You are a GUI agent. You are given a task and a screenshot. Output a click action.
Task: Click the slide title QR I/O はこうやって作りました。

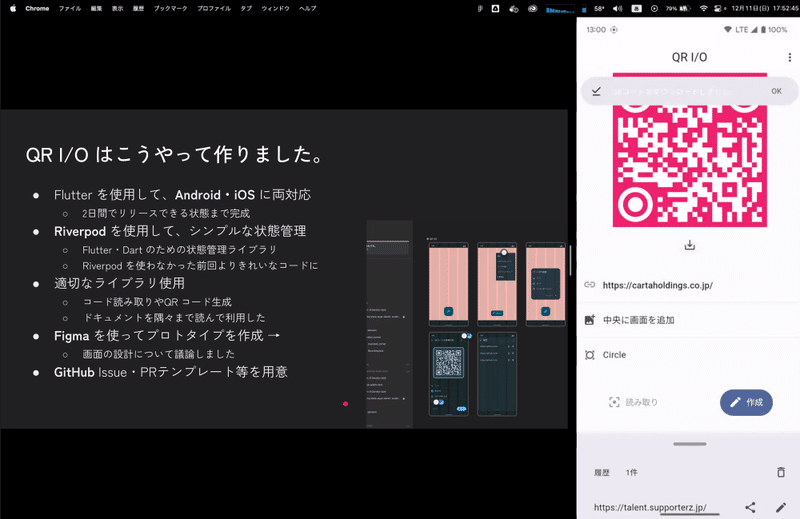(x=174, y=154)
